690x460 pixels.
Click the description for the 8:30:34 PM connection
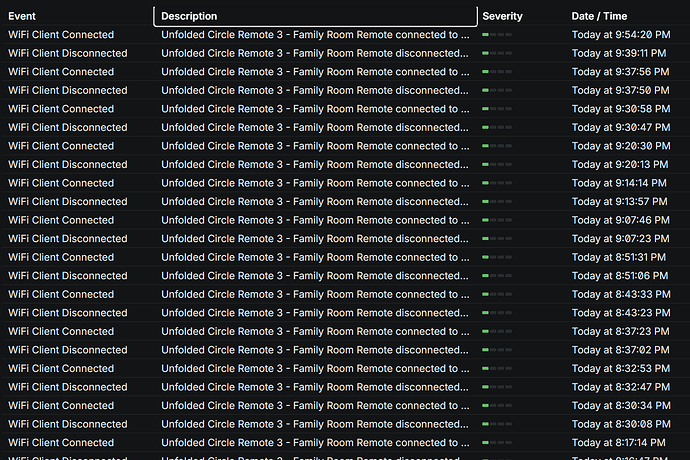pos(315,405)
